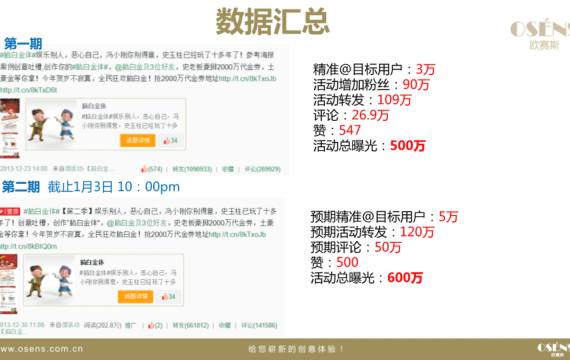Screen dimensions: 570x360
Task: Click 推广 link under the second post
Action: [x=131, y=325]
